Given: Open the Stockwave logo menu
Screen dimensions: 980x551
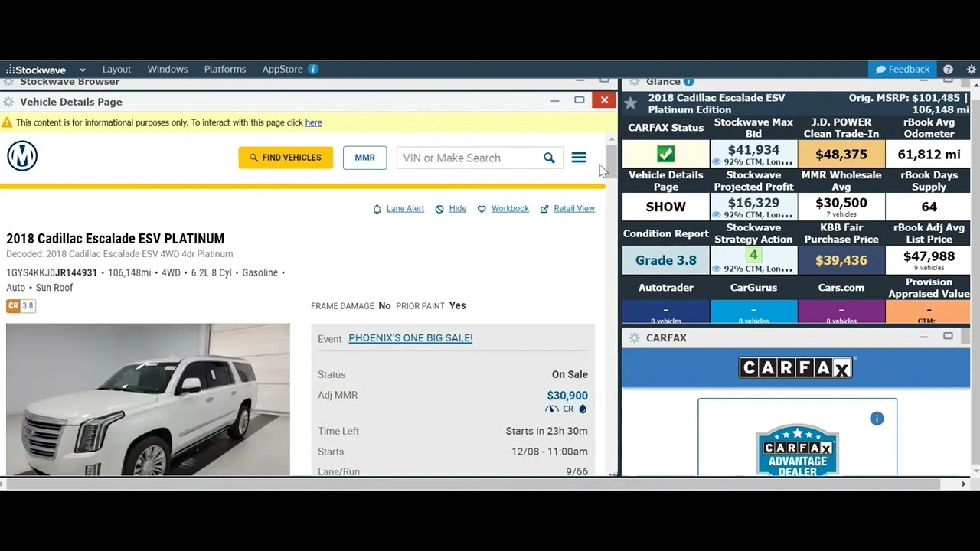Looking at the screenshot, I should point(36,70).
